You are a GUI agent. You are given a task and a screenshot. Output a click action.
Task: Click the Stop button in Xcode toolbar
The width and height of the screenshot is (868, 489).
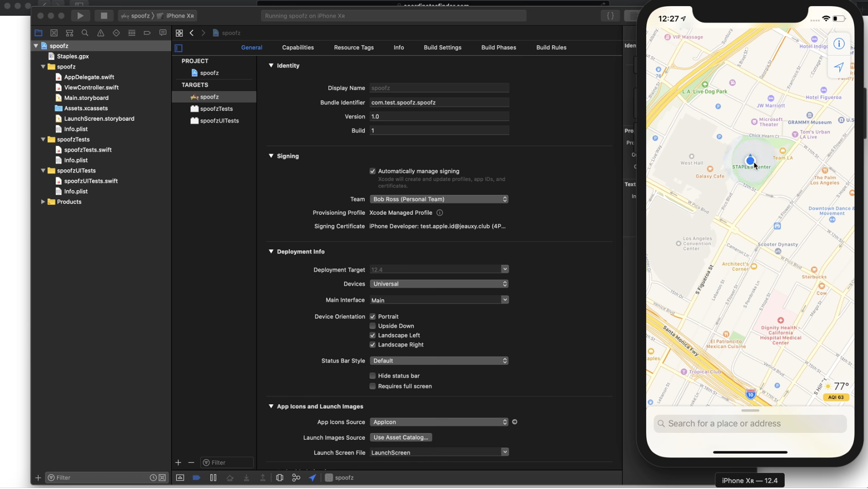coord(104,16)
